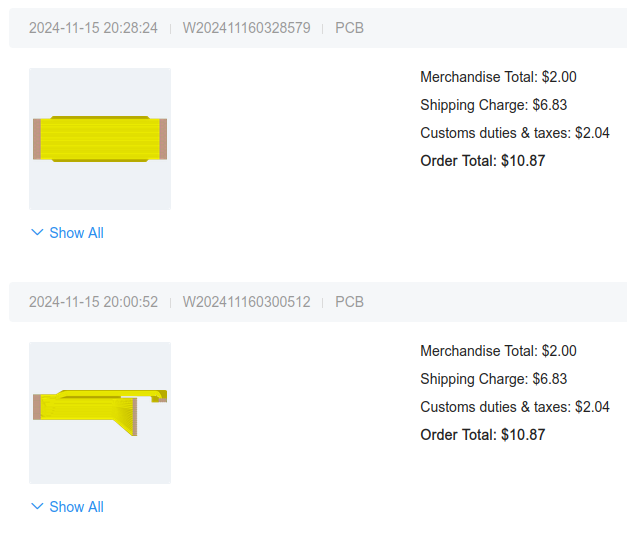Click order number W202411160300512
The image size is (627, 533).
[246, 302]
